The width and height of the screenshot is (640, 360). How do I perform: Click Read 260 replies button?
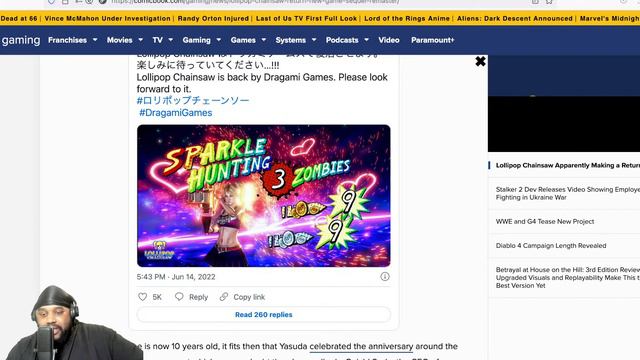point(264,315)
